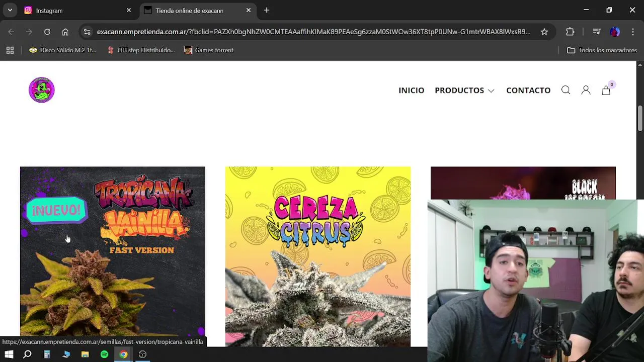Screen dimensions: 644x362
Task: Expand the PRODUCTOS menu
Action: point(464,90)
